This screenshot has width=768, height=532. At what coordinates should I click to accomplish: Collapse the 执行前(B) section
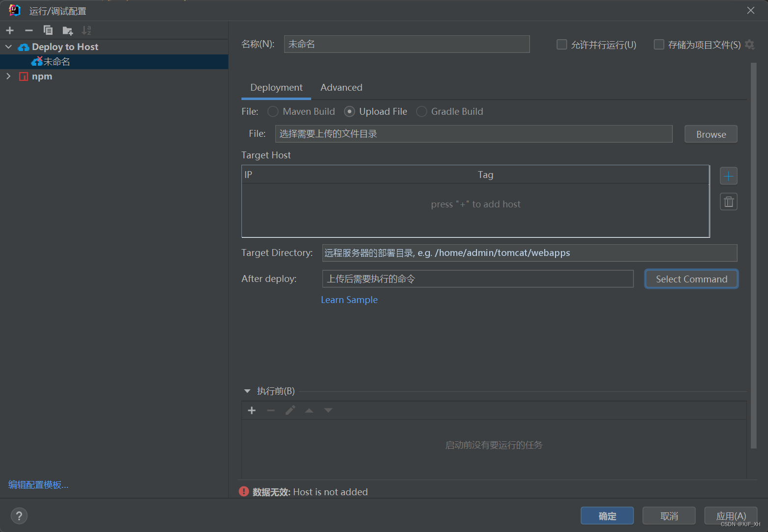tap(247, 391)
